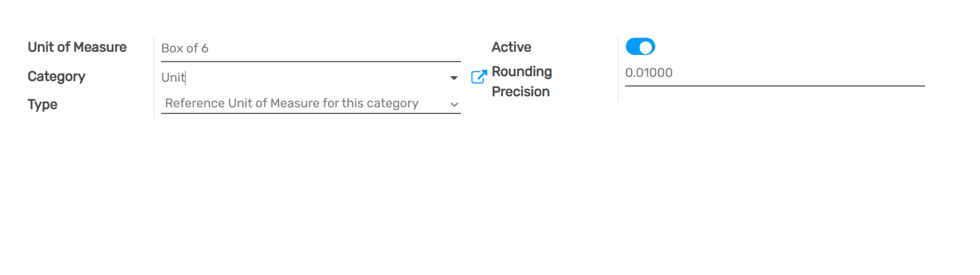980x275 pixels.
Task: Click the 'Type' field label
Action: (x=42, y=104)
